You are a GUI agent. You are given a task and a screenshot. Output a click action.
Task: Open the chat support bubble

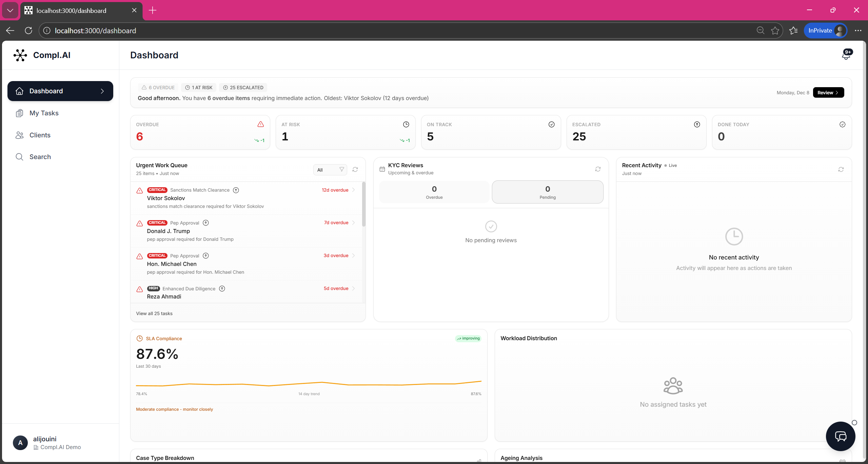point(840,436)
